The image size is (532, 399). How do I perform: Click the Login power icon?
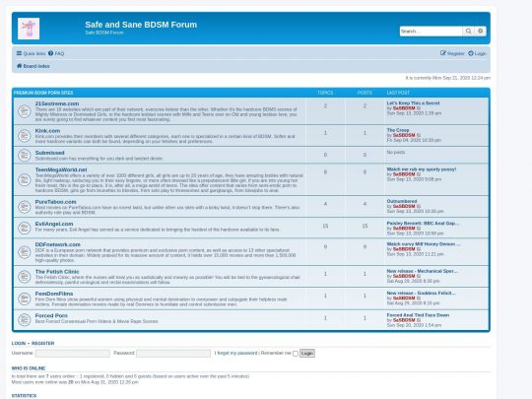[x=471, y=53]
